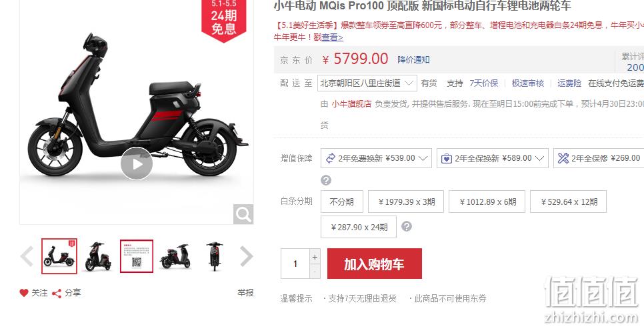
Task: Select ¥529.64 x 12期 installment option
Action: (569, 202)
